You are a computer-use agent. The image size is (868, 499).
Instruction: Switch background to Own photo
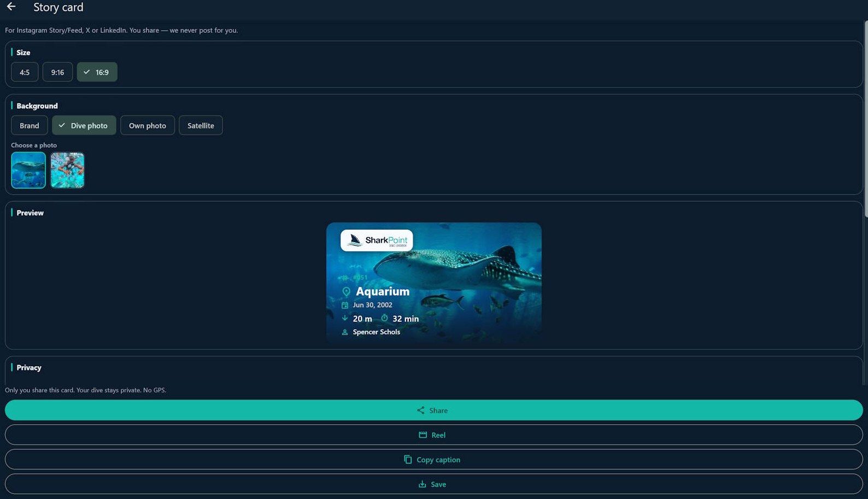coord(148,126)
